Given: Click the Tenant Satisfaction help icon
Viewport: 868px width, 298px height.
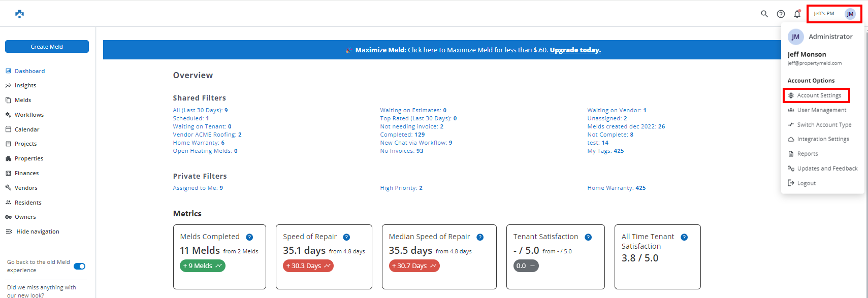Looking at the screenshot, I should [x=588, y=237].
